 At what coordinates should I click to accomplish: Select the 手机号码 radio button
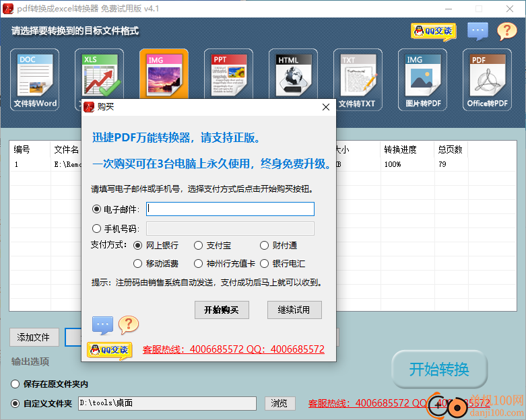96,229
